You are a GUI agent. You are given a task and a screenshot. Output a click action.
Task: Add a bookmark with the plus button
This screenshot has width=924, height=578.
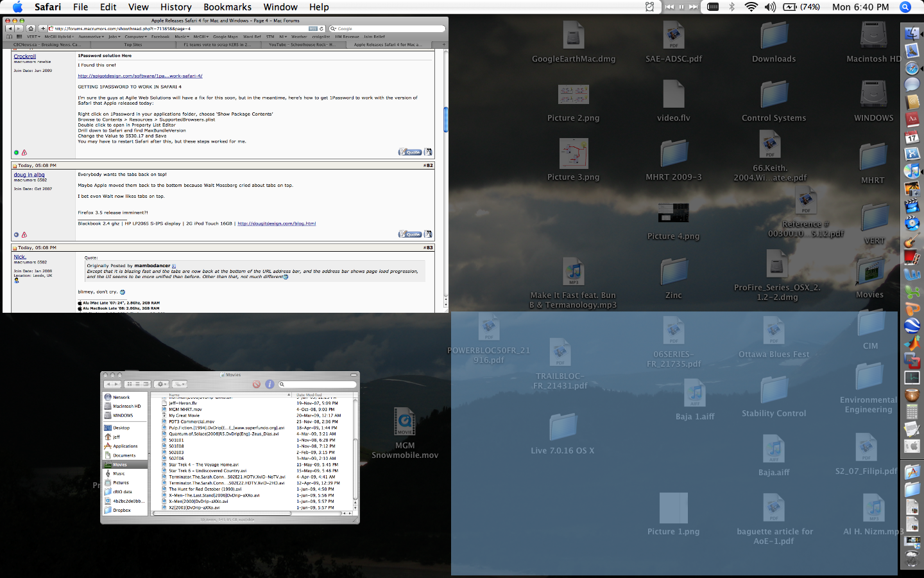pyautogui.click(x=43, y=28)
